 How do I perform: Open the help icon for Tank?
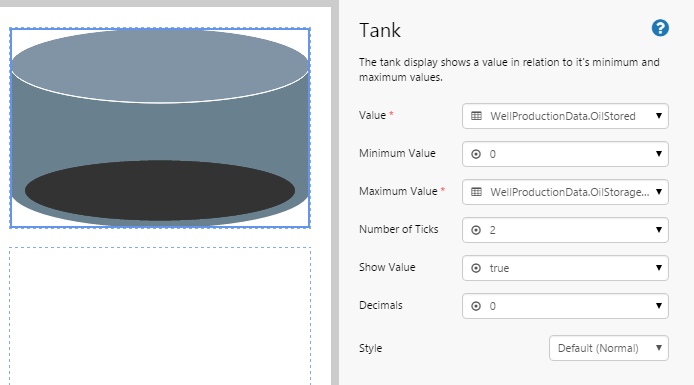point(660,28)
